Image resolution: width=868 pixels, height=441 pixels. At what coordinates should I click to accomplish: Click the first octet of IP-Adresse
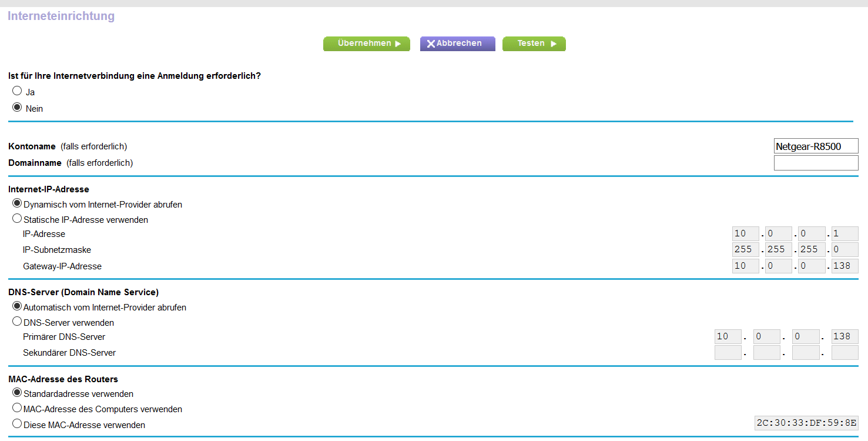coord(746,234)
